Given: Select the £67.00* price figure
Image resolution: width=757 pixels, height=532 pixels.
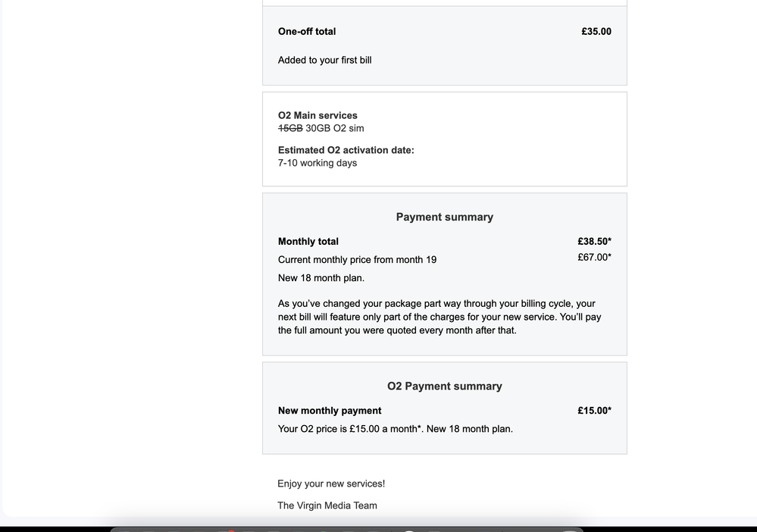Looking at the screenshot, I should (x=594, y=258).
